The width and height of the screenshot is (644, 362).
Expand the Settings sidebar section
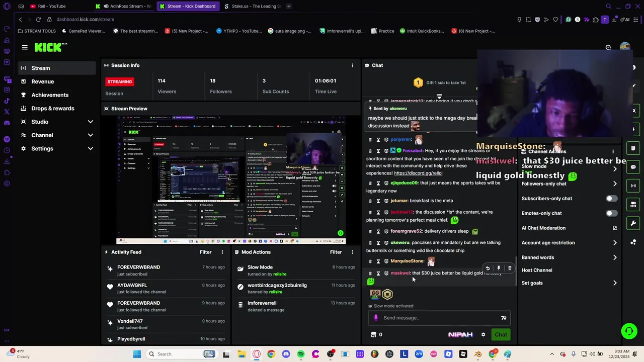(91, 149)
